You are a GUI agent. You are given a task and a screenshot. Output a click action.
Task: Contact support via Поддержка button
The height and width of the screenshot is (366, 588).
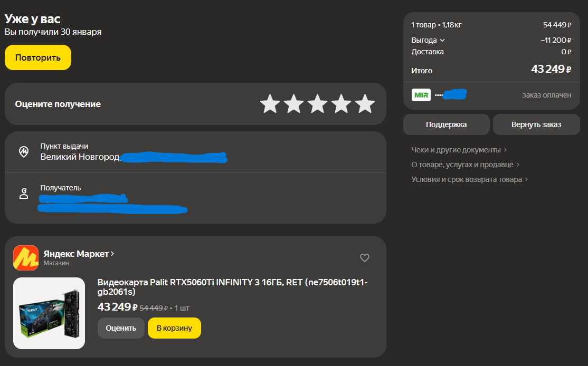pos(446,124)
